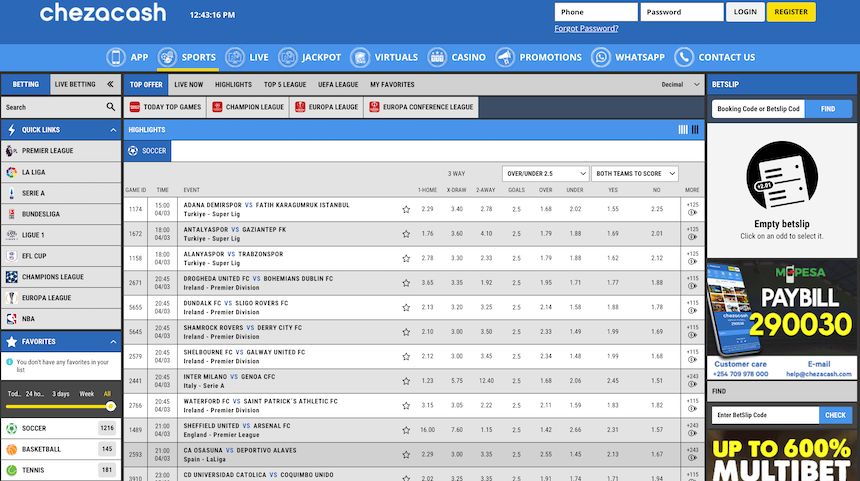Collapse the left sidebar with the double-arrow icon
The height and width of the screenshot is (481, 860).
(x=112, y=84)
